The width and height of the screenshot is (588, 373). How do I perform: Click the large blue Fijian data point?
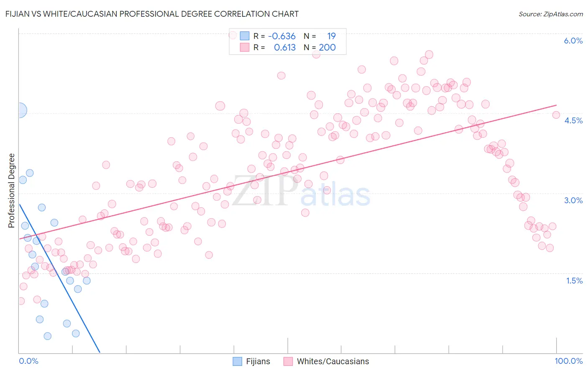[x=19, y=111]
